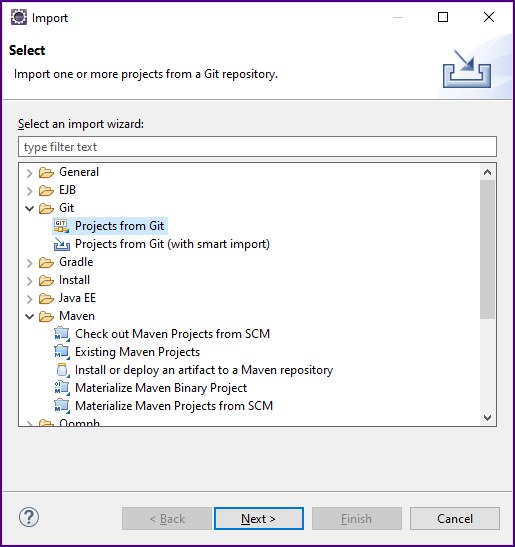Select the Projects from Git icon
Screen dimensions: 515x547
click(x=61, y=226)
